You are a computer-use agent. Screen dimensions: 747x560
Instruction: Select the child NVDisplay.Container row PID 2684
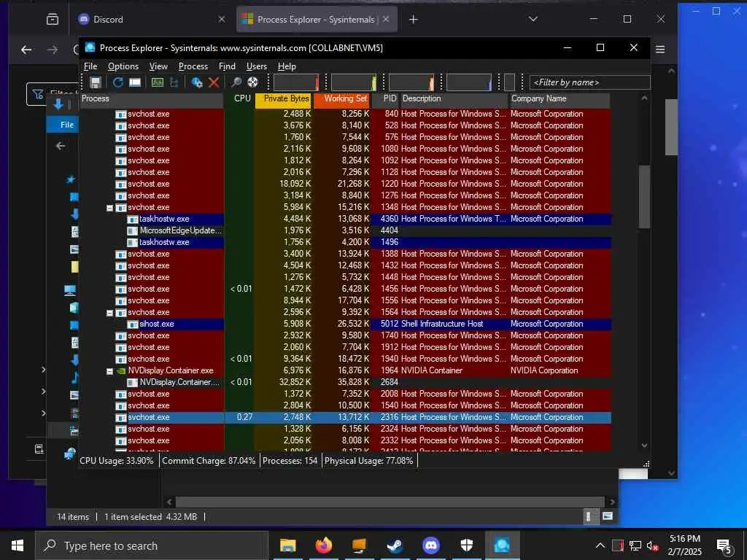click(x=345, y=382)
